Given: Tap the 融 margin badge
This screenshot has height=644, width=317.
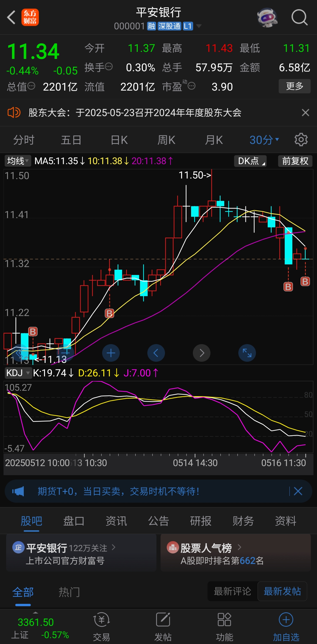Looking at the screenshot, I should 151,26.
